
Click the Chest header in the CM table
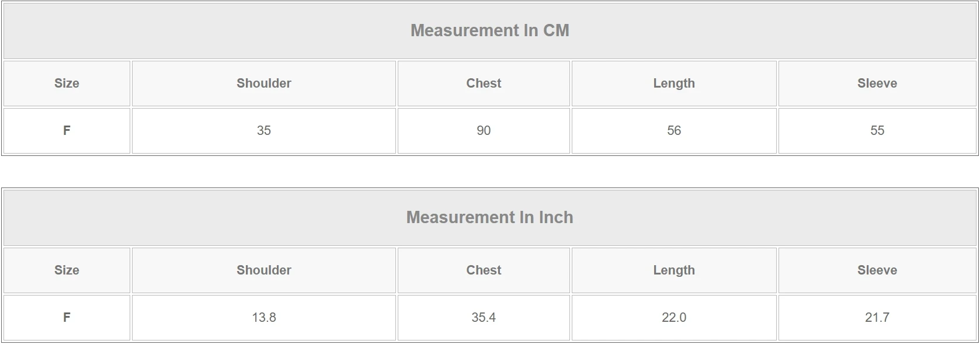pos(484,84)
